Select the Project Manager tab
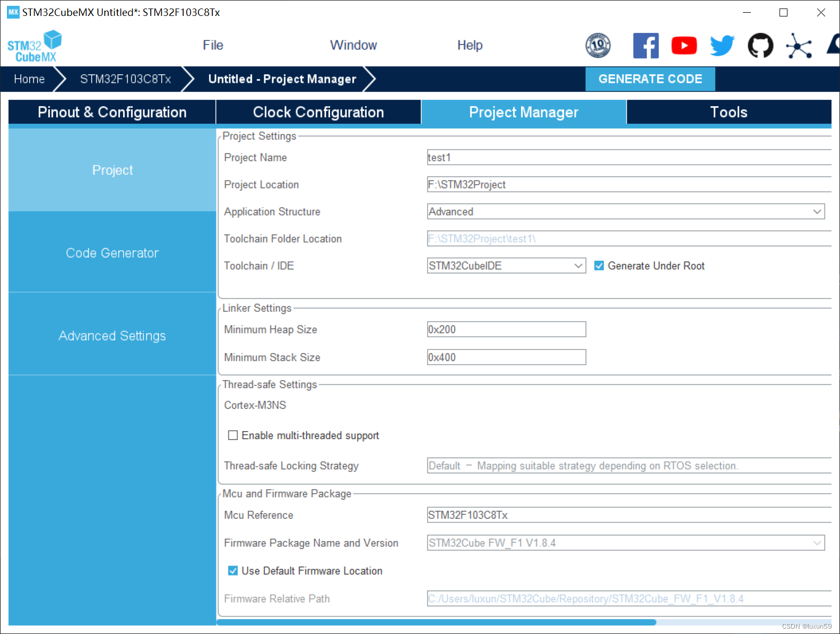 click(524, 112)
